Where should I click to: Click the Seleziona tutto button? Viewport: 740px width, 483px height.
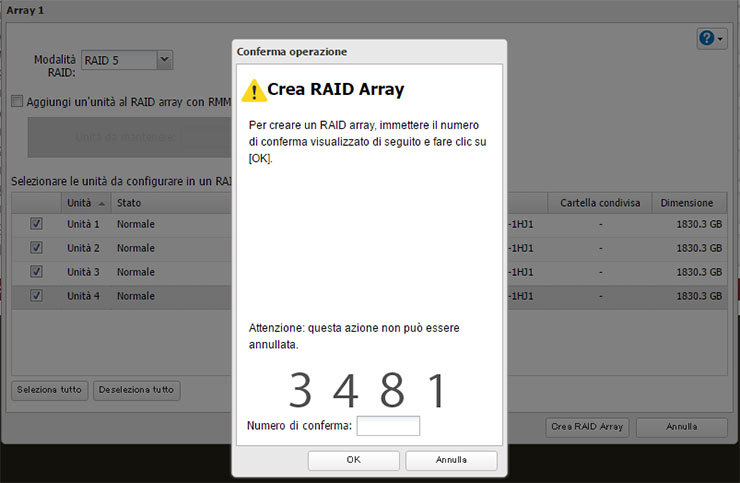49,390
